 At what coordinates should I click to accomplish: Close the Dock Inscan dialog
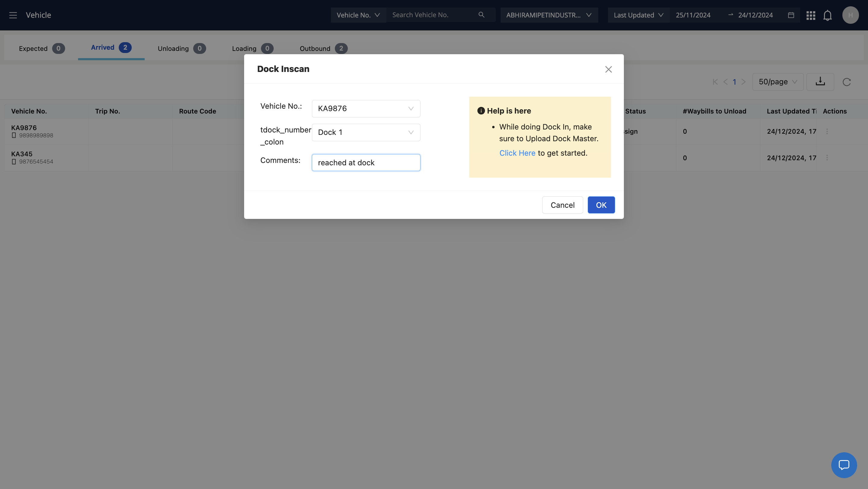[x=608, y=69]
